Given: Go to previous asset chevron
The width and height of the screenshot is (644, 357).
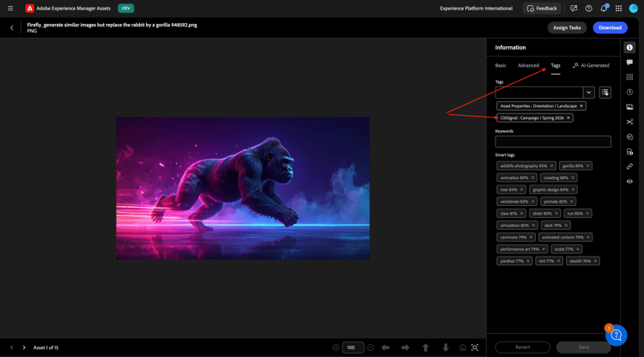Looking at the screenshot, I should pyautogui.click(x=11, y=348).
